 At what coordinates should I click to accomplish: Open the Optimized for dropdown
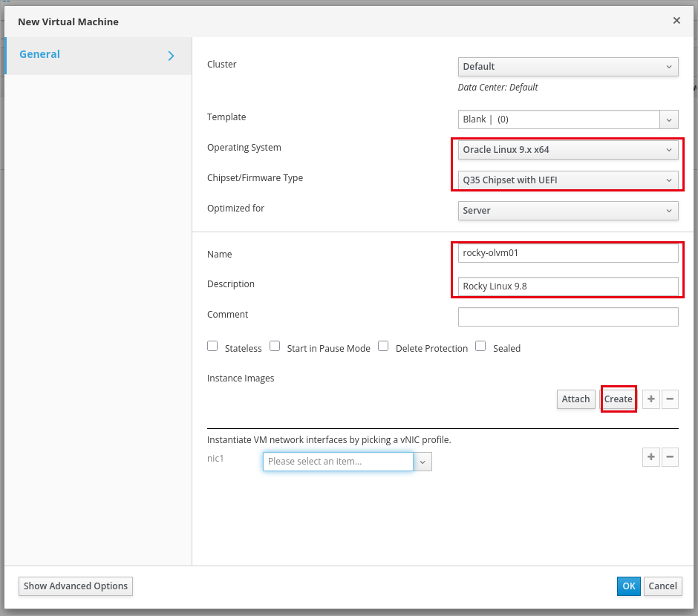(x=568, y=211)
